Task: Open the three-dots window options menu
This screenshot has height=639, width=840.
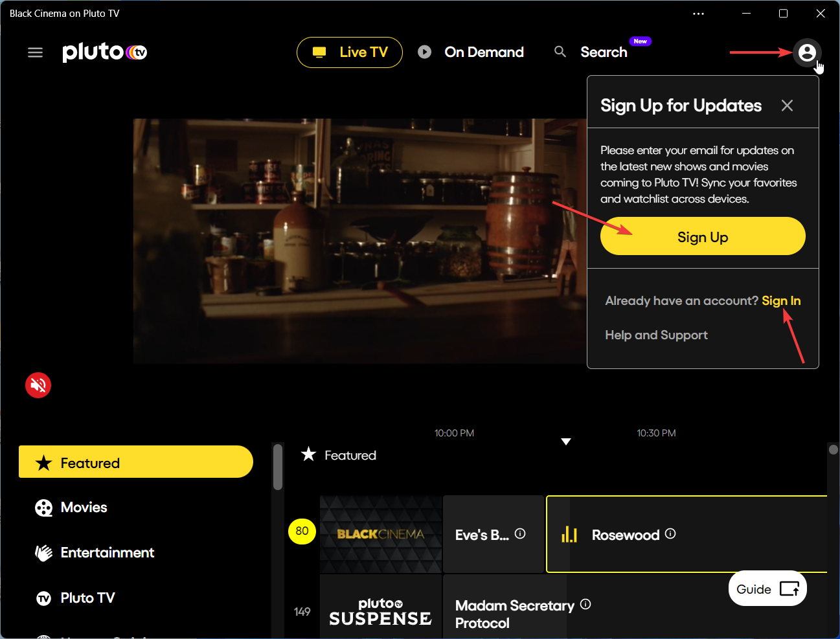Action: click(x=698, y=14)
